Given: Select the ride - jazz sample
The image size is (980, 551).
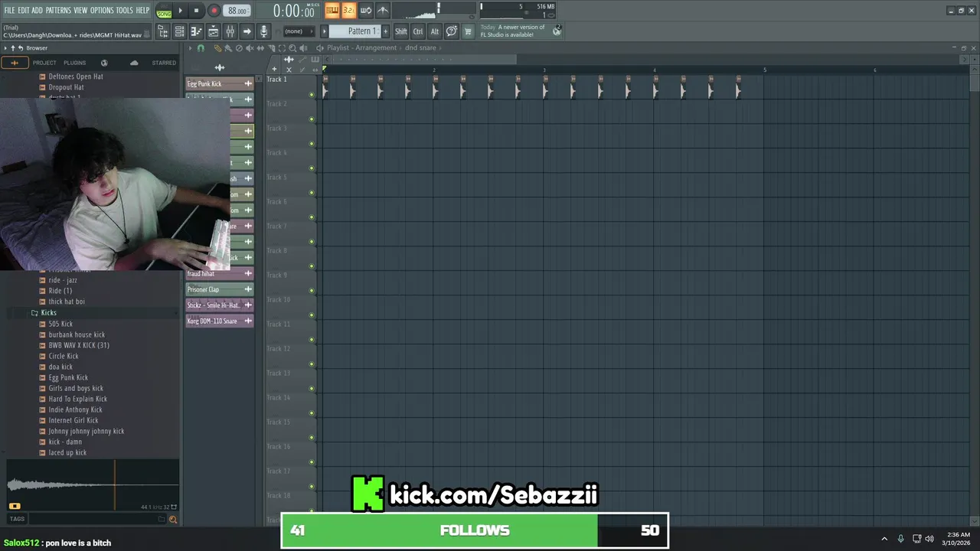Looking at the screenshot, I should click(63, 280).
